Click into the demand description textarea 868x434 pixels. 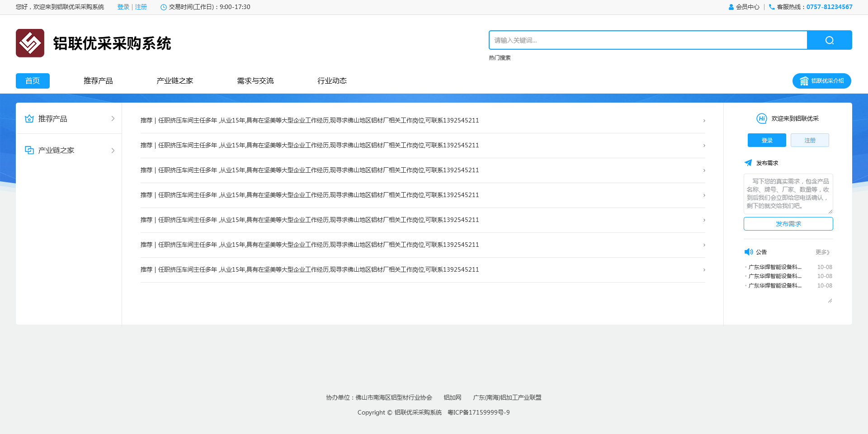tap(788, 193)
